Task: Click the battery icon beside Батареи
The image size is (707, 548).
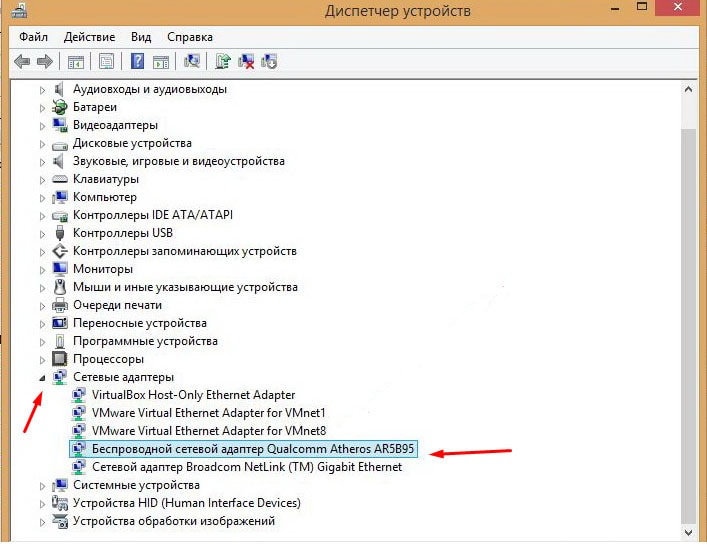Action: click(x=60, y=107)
